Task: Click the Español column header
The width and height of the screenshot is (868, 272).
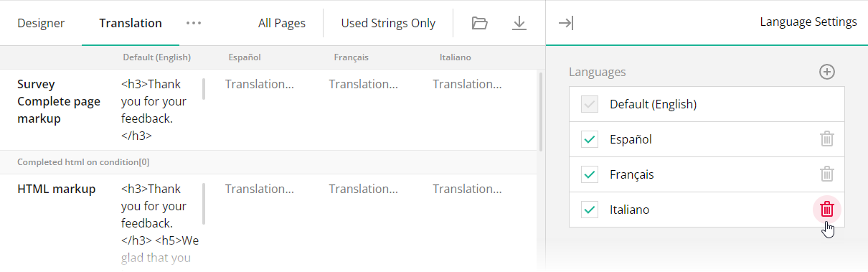Action: 245,57
